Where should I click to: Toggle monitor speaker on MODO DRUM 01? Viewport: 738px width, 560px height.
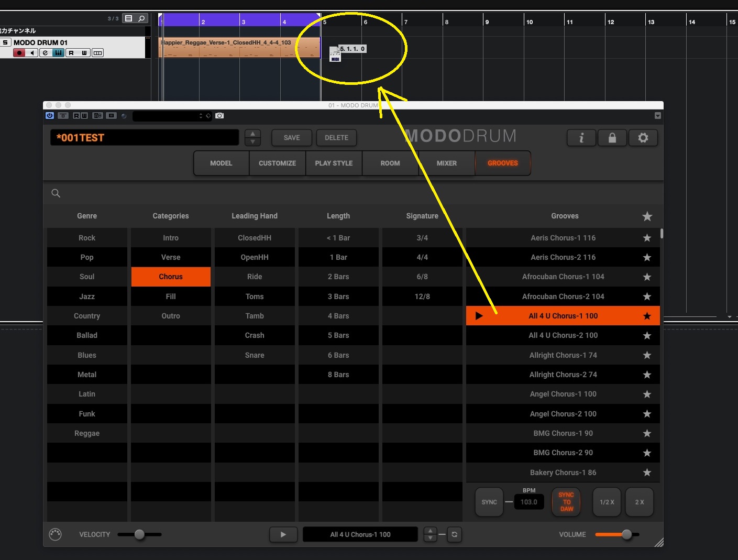click(x=32, y=53)
